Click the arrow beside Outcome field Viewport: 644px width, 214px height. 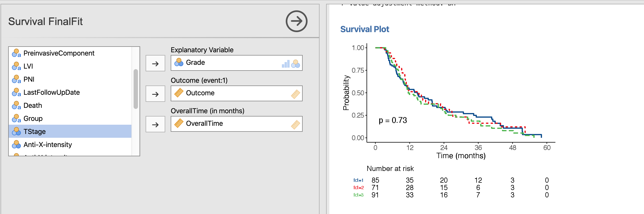point(155,94)
